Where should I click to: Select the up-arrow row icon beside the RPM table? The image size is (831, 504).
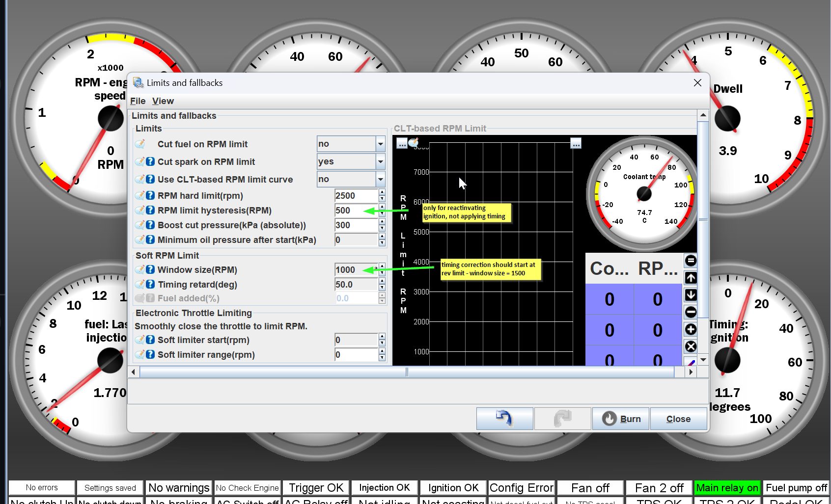[691, 278]
